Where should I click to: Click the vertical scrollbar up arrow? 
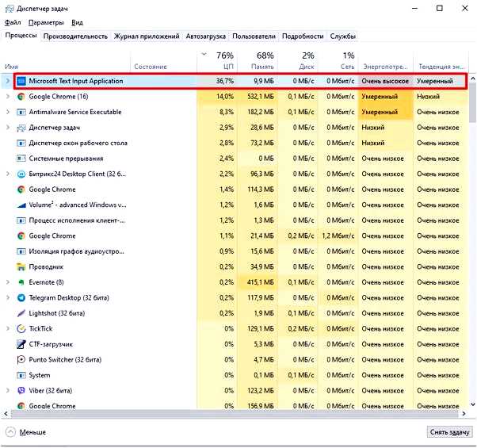point(473,78)
